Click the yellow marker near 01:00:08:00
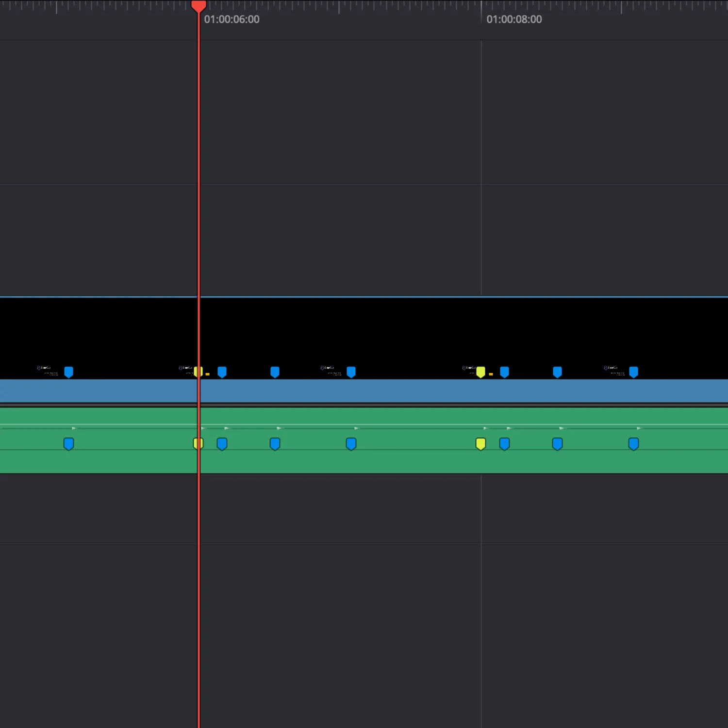 coord(480,371)
